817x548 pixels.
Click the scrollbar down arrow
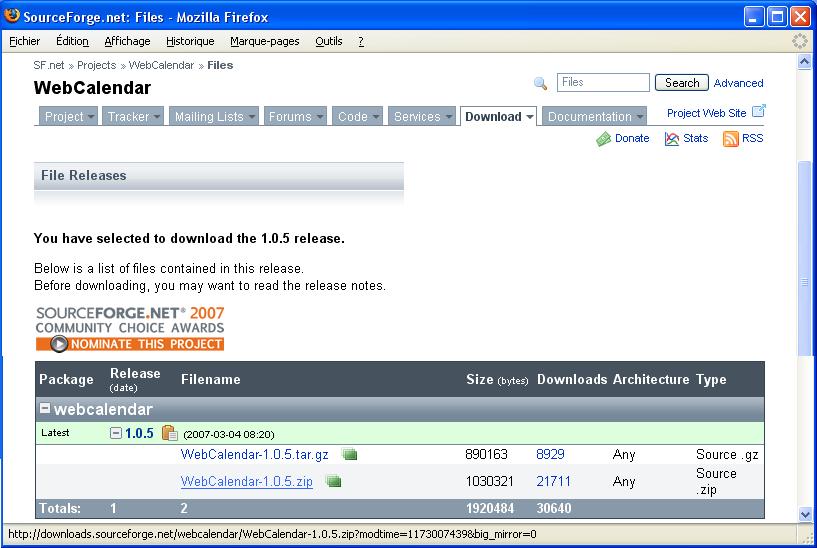(804, 514)
